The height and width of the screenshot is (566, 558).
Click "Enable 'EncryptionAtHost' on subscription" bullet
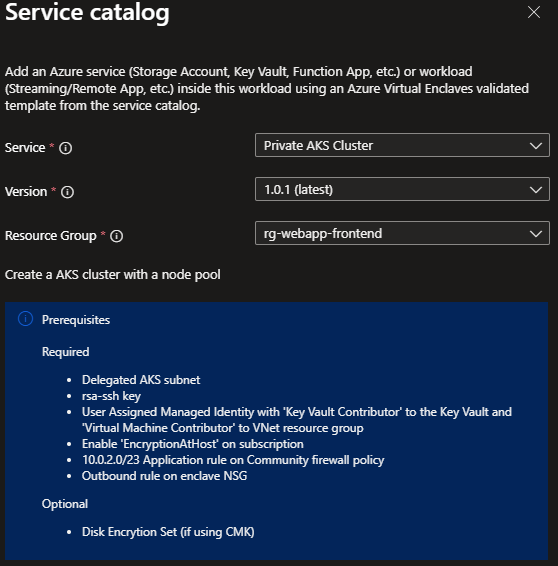[x=193, y=444]
